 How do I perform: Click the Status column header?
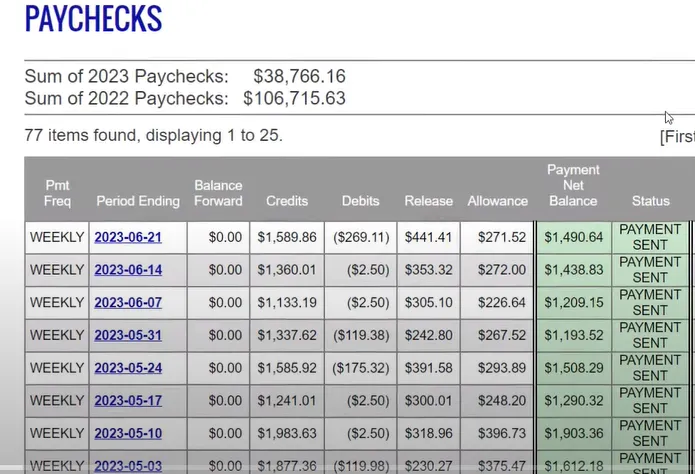point(650,201)
